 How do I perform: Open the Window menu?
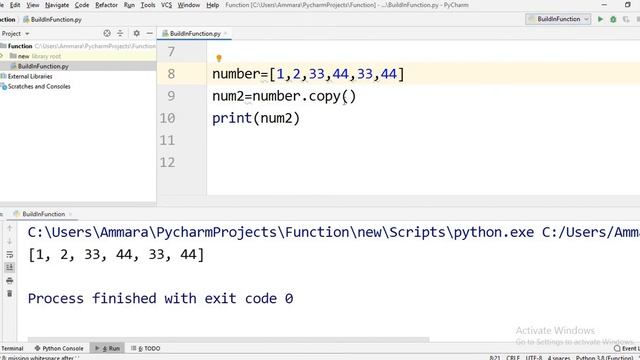click(x=189, y=5)
